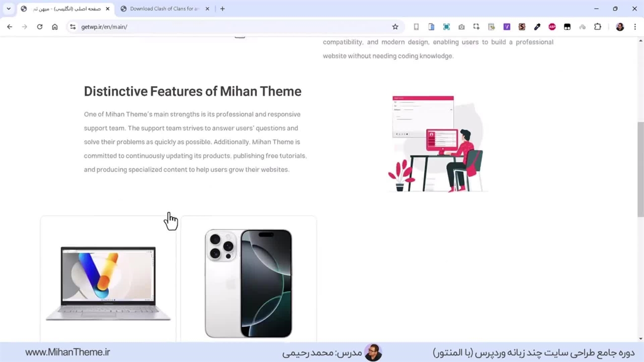The width and height of the screenshot is (644, 362).
Task: Open the tab search dropdown arrow
Action: coord(9,9)
